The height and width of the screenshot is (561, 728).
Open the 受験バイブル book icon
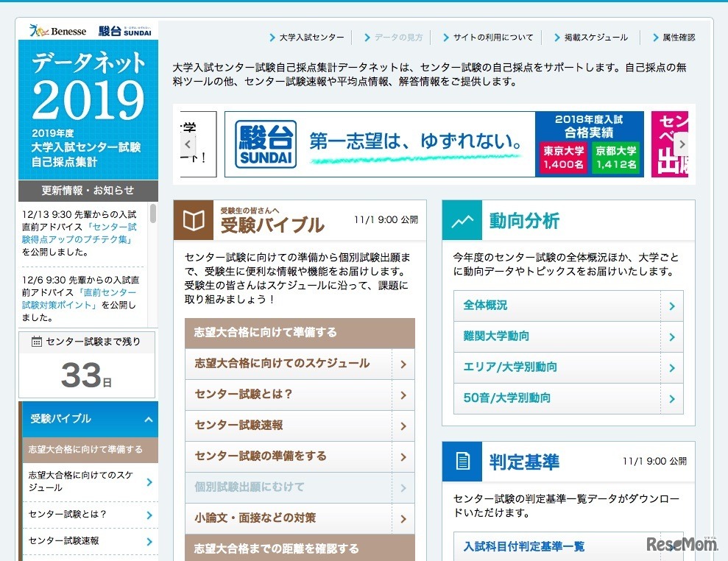click(x=193, y=220)
